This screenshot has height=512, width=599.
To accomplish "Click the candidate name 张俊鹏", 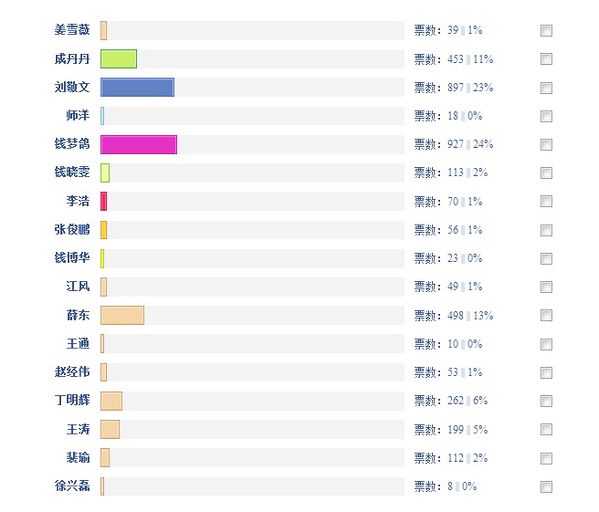I will point(72,229).
